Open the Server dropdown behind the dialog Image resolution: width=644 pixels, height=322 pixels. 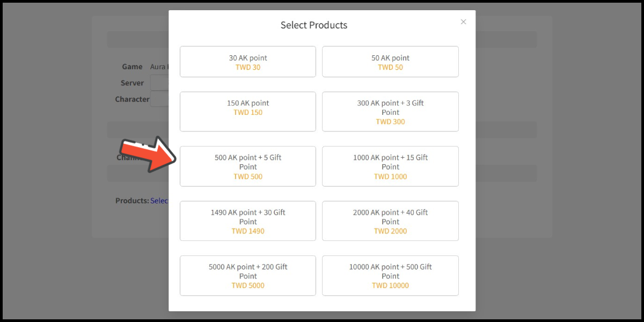159,83
